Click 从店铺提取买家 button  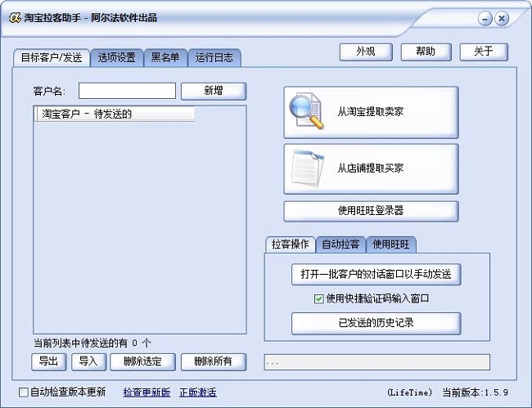[371, 168]
